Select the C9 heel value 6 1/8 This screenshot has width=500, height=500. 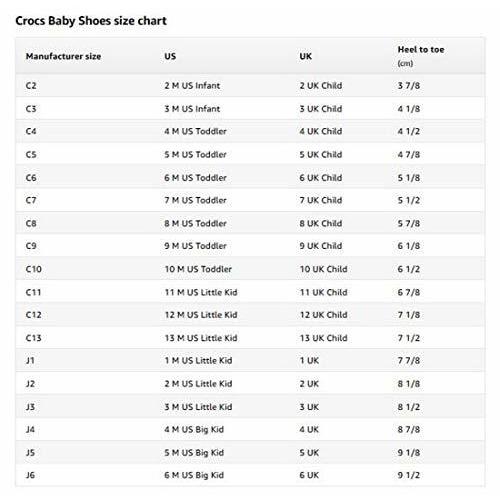coord(409,246)
